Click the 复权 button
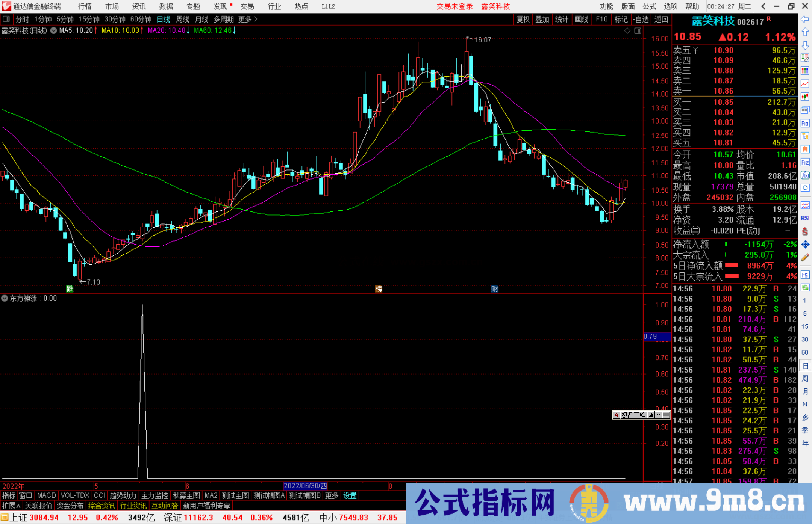Image resolution: width=812 pixels, height=524 pixels. point(523,19)
